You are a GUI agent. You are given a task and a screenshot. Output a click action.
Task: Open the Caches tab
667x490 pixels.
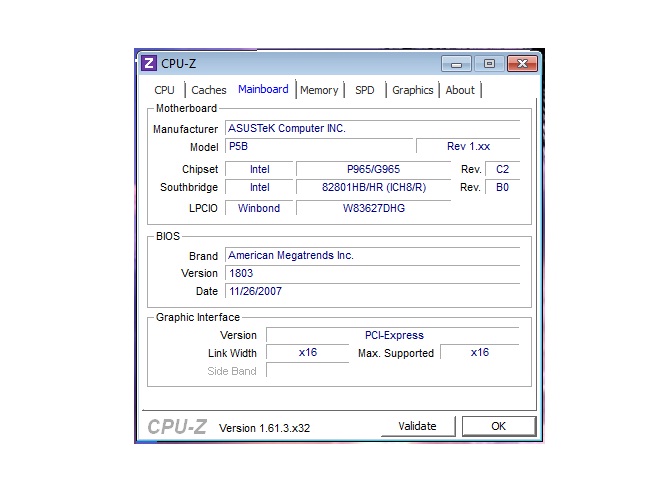click(x=208, y=90)
